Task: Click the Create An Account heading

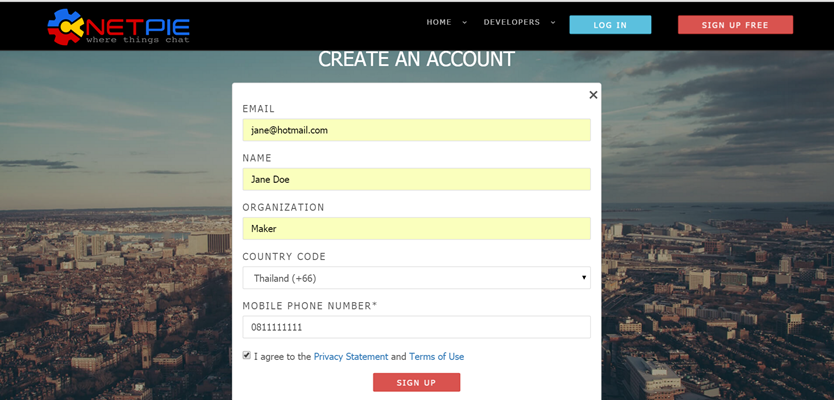Action: click(x=416, y=59)
